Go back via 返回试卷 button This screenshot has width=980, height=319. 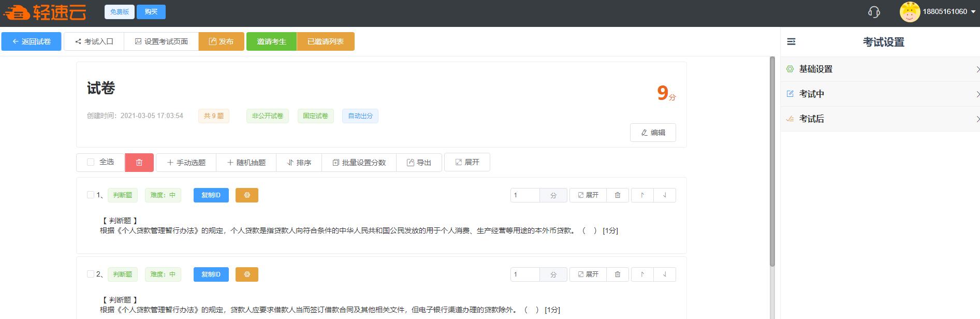click(31, 41)
